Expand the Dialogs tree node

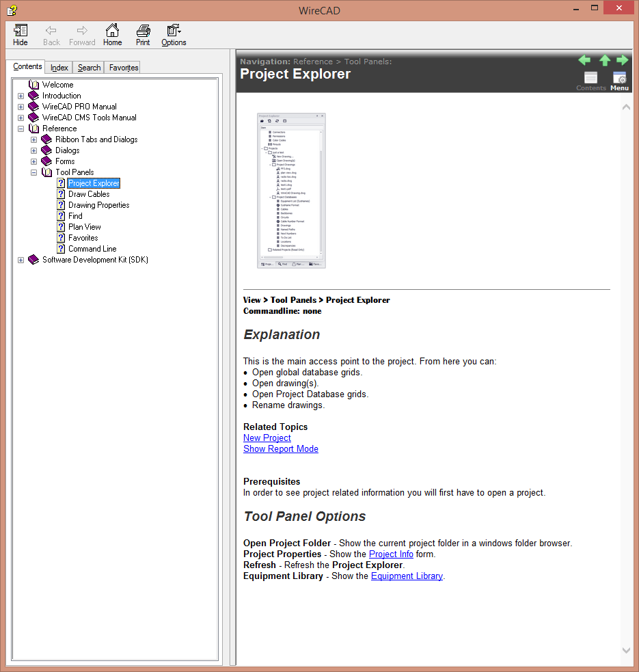click(x=34, y=151)
